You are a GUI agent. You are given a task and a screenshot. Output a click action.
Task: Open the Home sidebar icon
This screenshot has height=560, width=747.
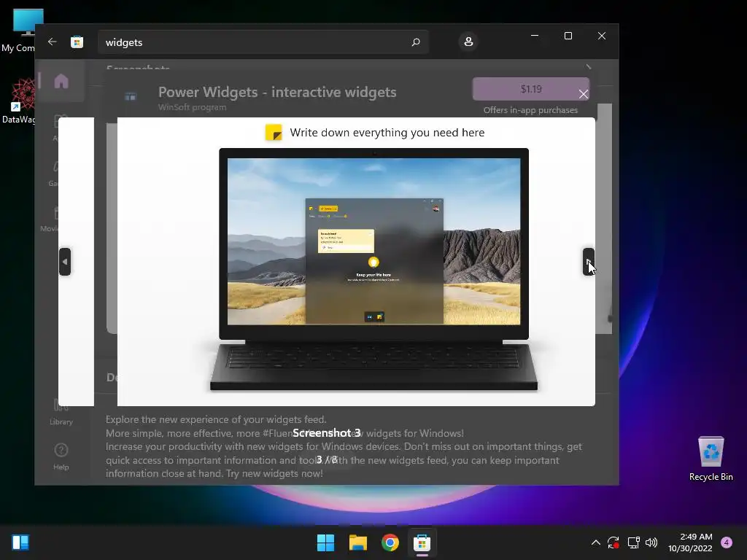pos(61,82)
